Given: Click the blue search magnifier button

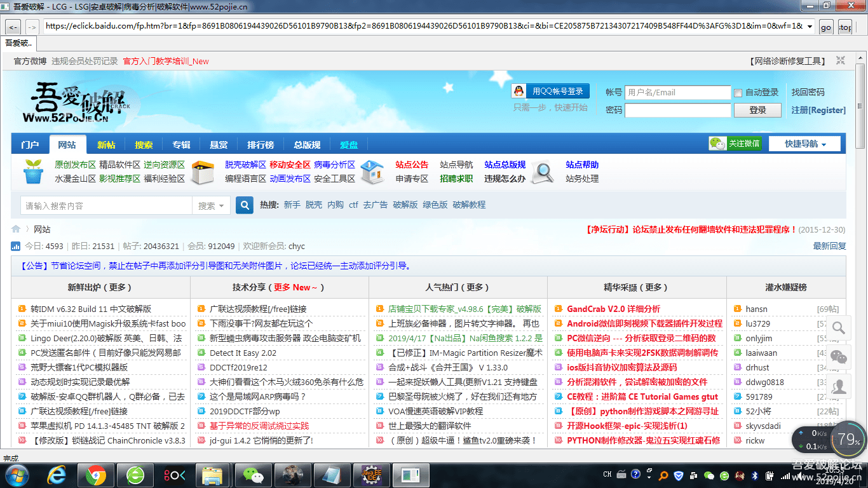Looking at the screenshot, I should pyautogui.click(x=245, y=205).
